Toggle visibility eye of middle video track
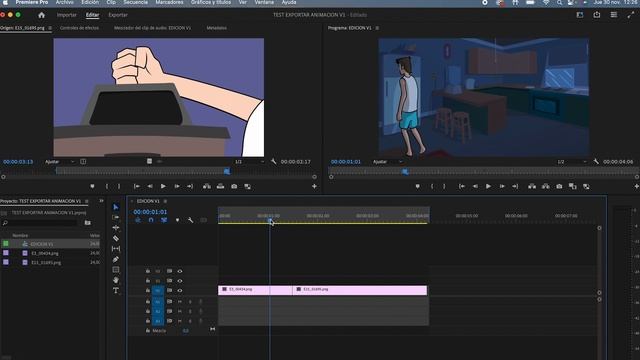 180,281
